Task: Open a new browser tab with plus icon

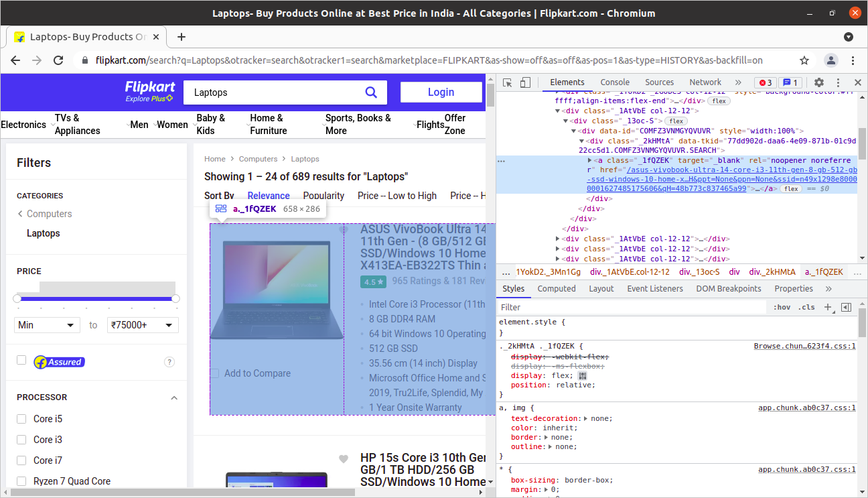Action: tap(182, 37)
